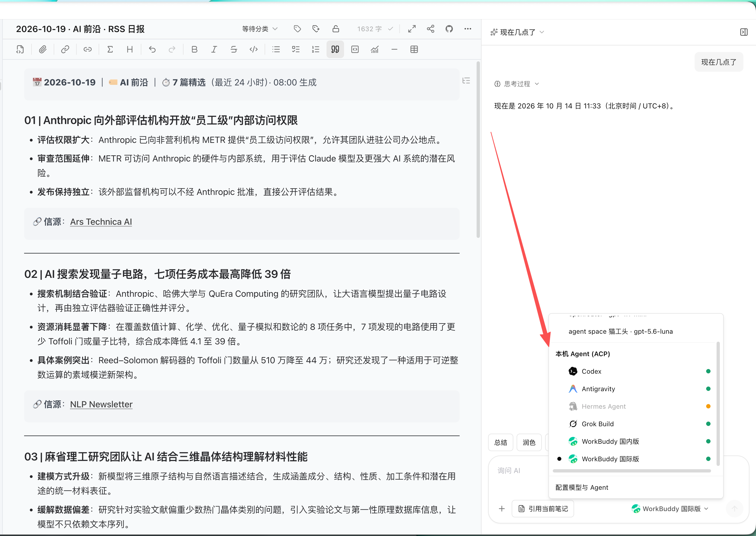Toggle italic formatting
The width and height of the screenshot is (756, 536).
point(214,50)
